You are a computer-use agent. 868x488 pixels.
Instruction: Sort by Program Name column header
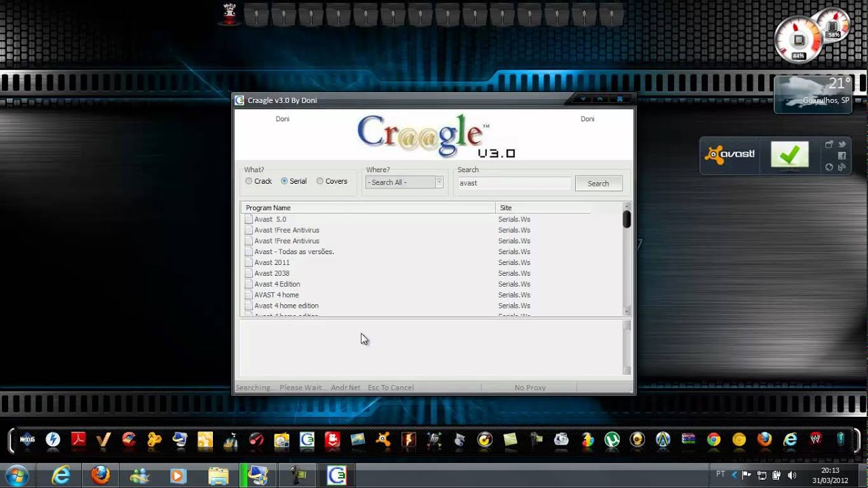368,207
